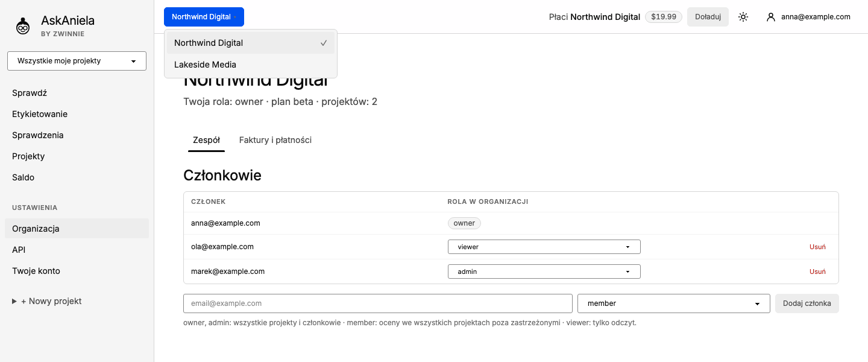Open the 'Wszystkie moje projekty' project dropdown

pos(77,61)
